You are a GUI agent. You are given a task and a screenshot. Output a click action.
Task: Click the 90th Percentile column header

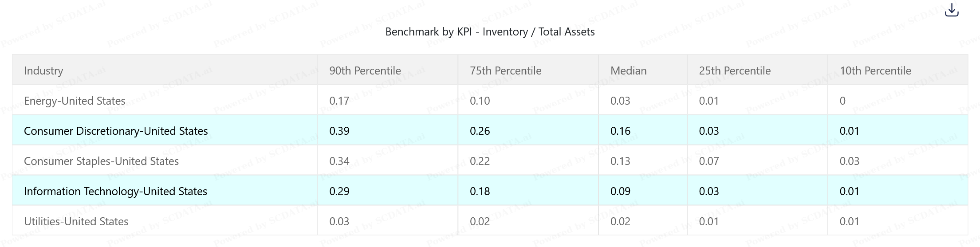click(365, 71)
